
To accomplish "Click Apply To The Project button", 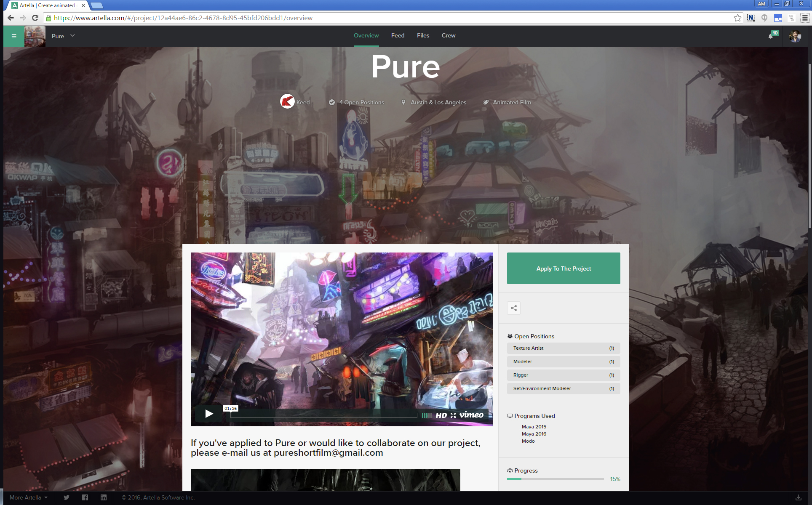I will (563, 268).
